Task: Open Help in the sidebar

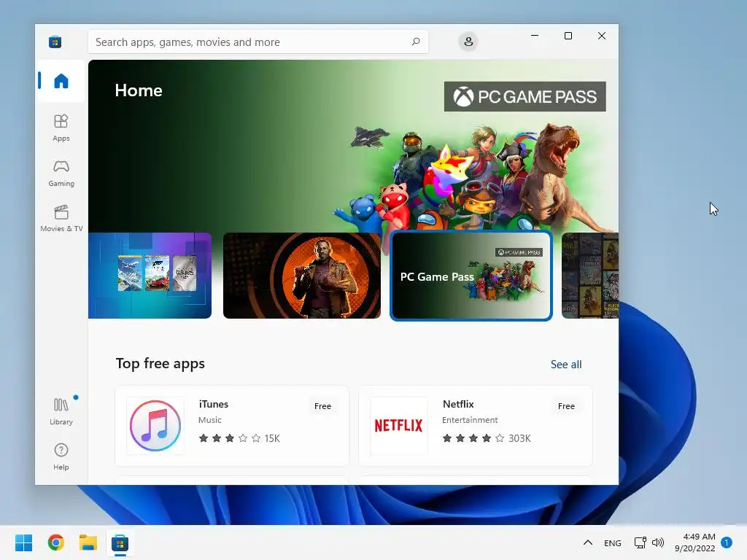Action: [x=61, y=456]
